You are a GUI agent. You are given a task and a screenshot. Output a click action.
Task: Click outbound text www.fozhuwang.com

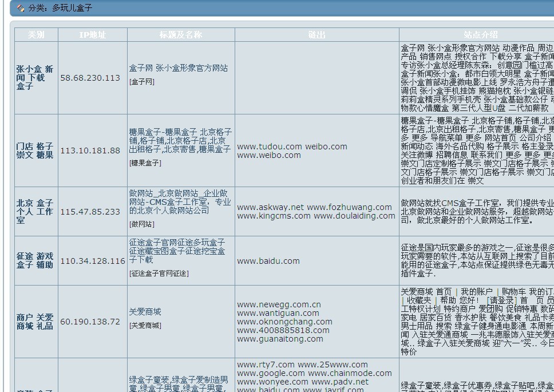click(x=349, y=207)
